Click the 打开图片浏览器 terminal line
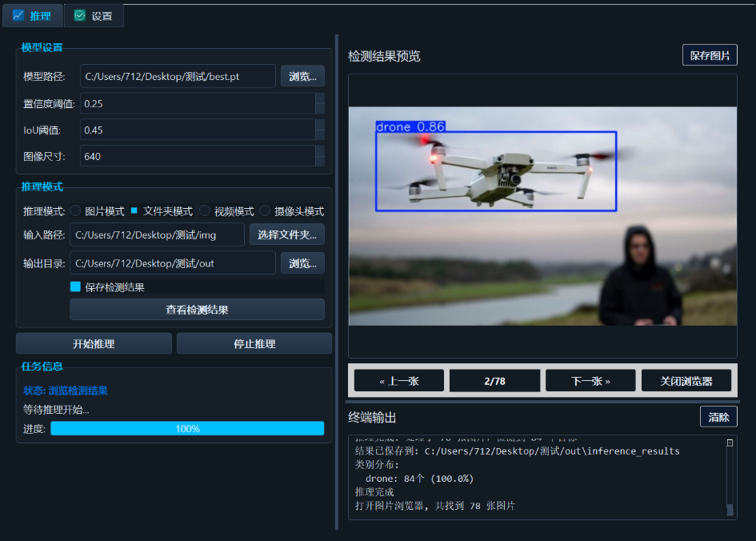 pos(435,506)
